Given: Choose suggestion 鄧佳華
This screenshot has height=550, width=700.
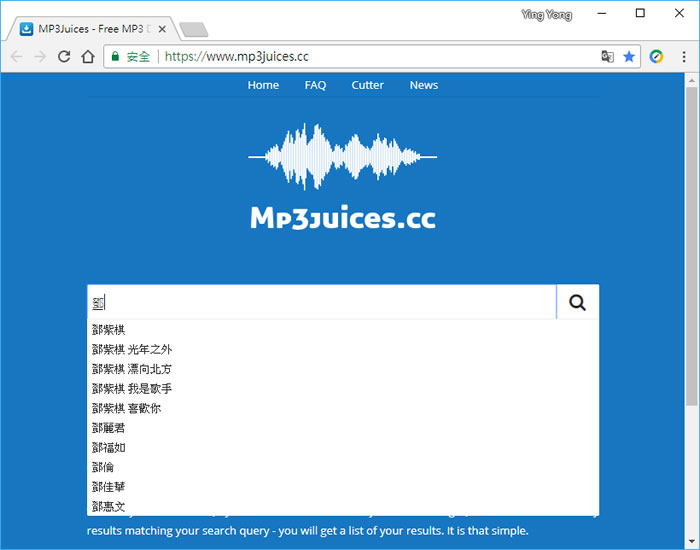Looking at the screenshot, I should pyautogui.click(x=343, y=487).
